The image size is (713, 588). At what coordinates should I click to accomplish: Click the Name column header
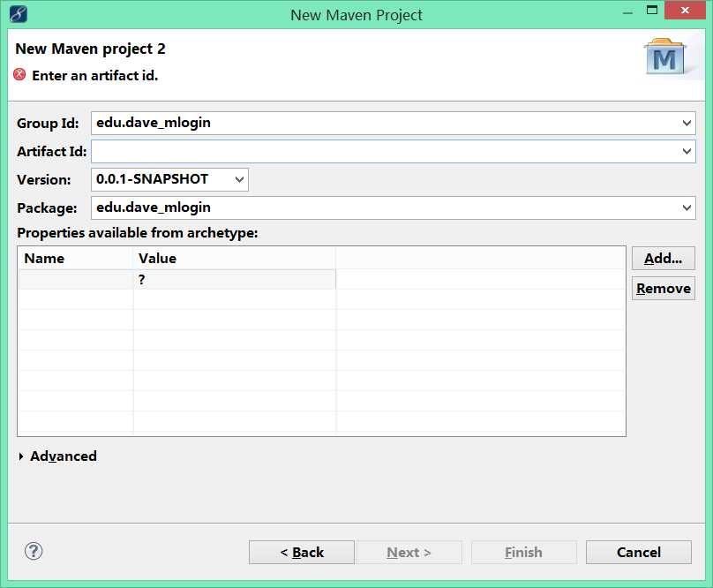[76, 258]
